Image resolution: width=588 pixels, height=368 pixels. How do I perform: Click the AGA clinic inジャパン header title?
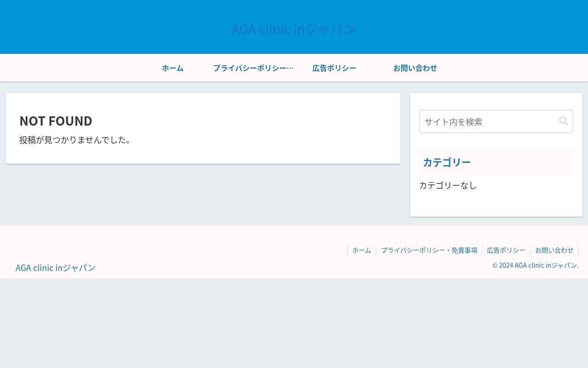coord(294,29)
